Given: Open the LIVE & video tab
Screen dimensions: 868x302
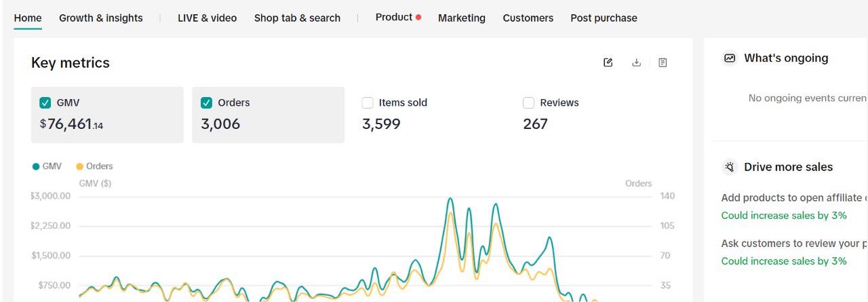Looking at the screenshot, I should click(207, 18).
